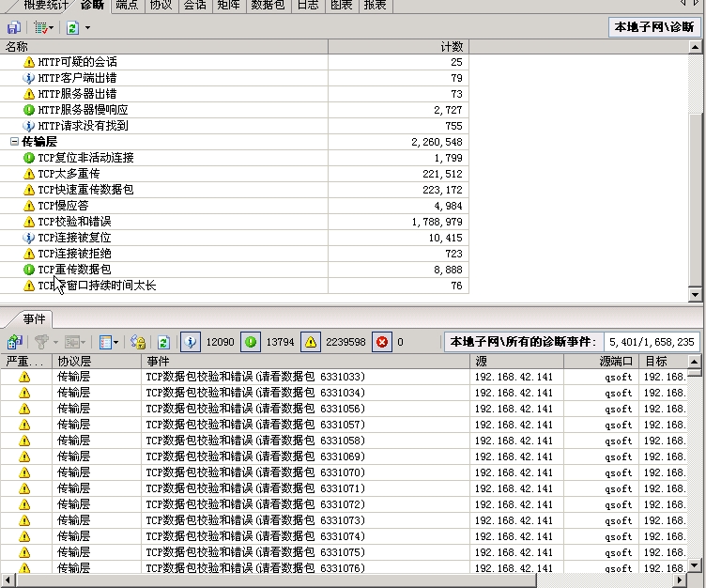Select the HTTP服务器慢响应 diagnosis item

[83, 110]
